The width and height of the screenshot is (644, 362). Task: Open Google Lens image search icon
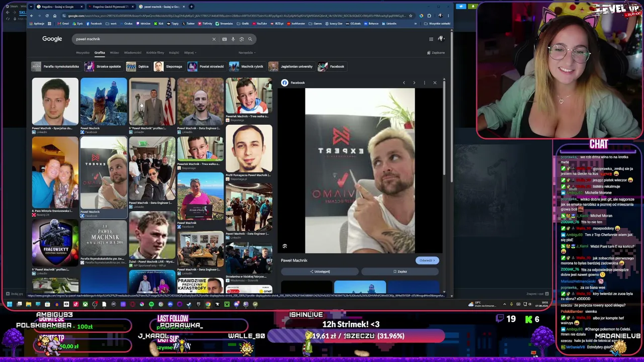coord(242,39)
